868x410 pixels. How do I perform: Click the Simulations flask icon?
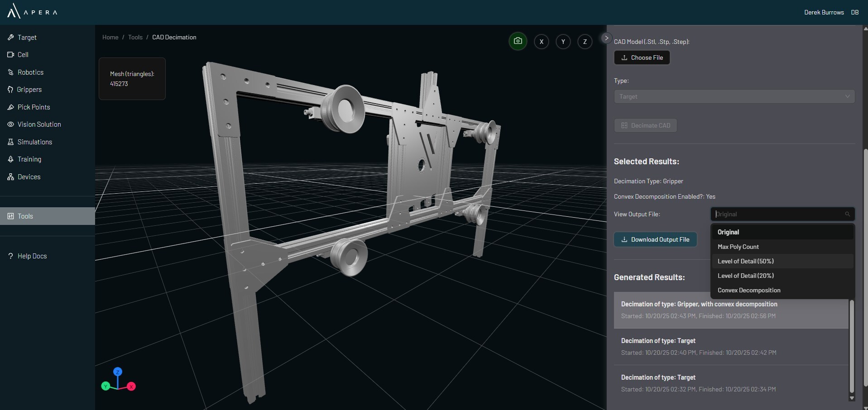[x=11, y=142]
